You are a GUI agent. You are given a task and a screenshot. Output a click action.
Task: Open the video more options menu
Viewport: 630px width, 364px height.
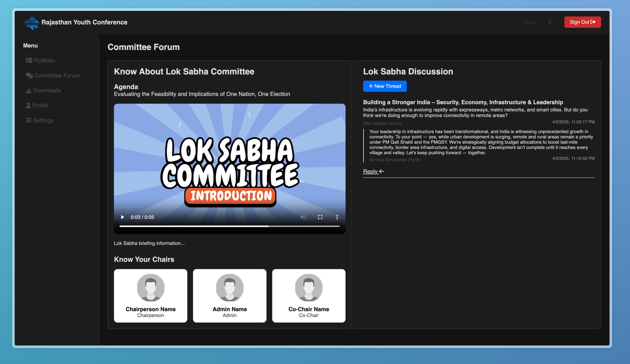[x=337, y=217]
